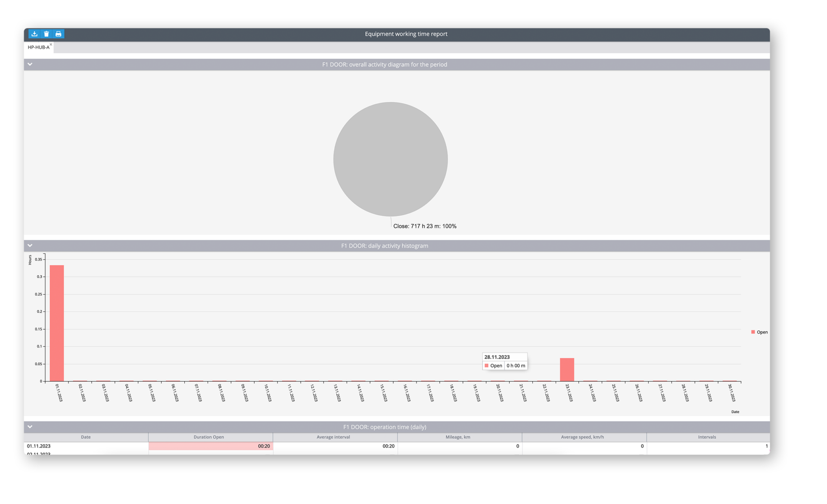Toggle the Open legend entry
827x504 pixels.
[x=759, y=332]
